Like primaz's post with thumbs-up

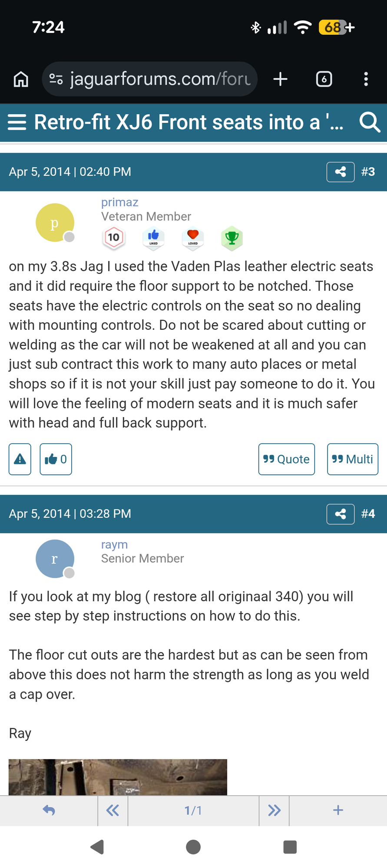tap(56, 459)
